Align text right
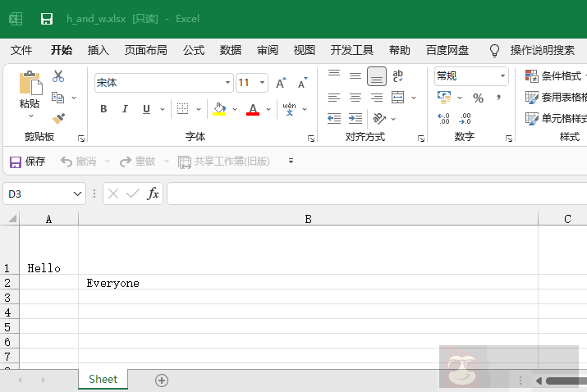 coord(377,98)
